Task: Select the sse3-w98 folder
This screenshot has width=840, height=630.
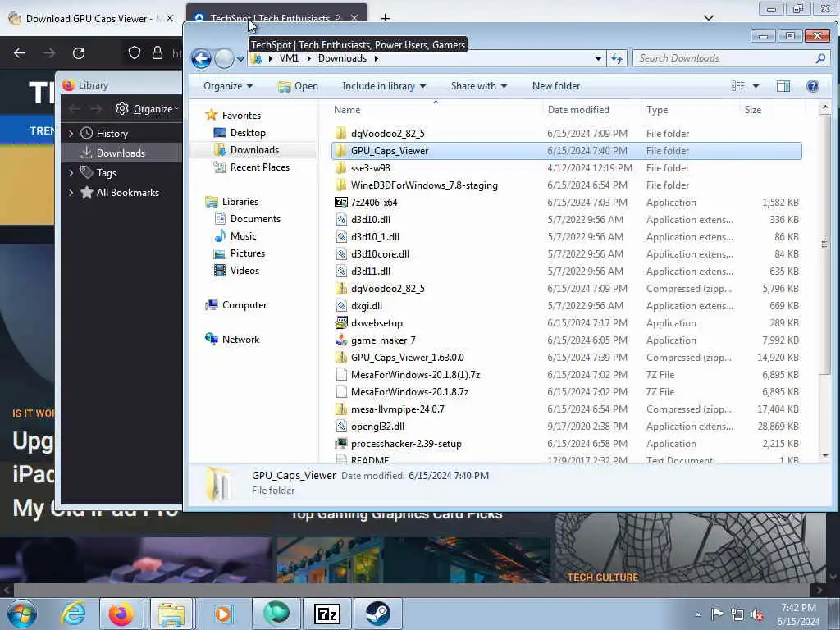Action: pyautogui.click(x=370, y=167)
